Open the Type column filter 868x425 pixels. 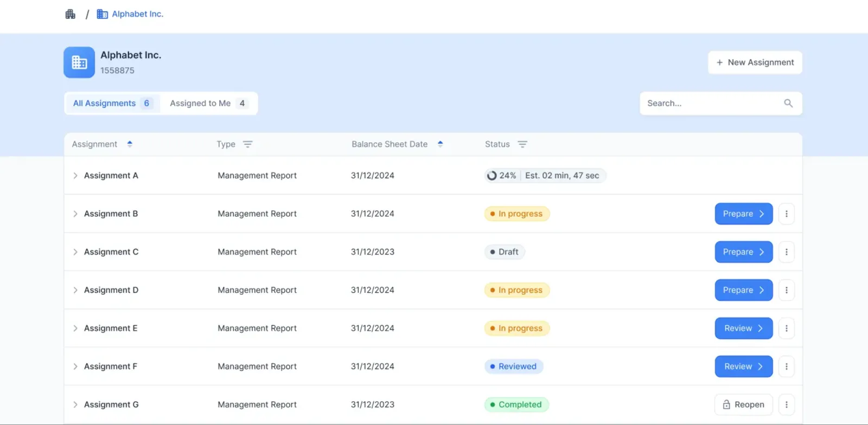pyautogui.click(x=247, y=144)
